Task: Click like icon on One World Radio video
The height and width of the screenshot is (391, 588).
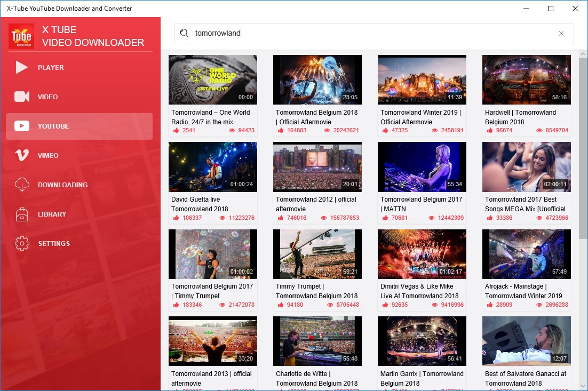Action: (x=176, y=130)
